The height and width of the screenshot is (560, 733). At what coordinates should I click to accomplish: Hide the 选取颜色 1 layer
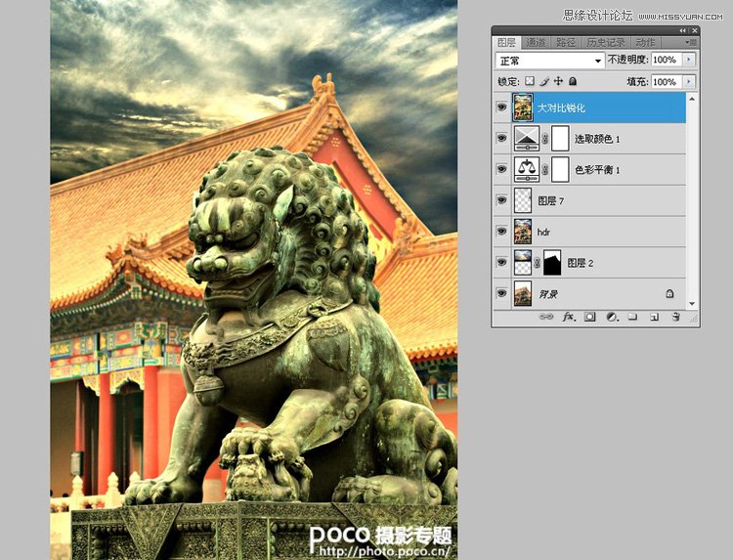[501, 139]
